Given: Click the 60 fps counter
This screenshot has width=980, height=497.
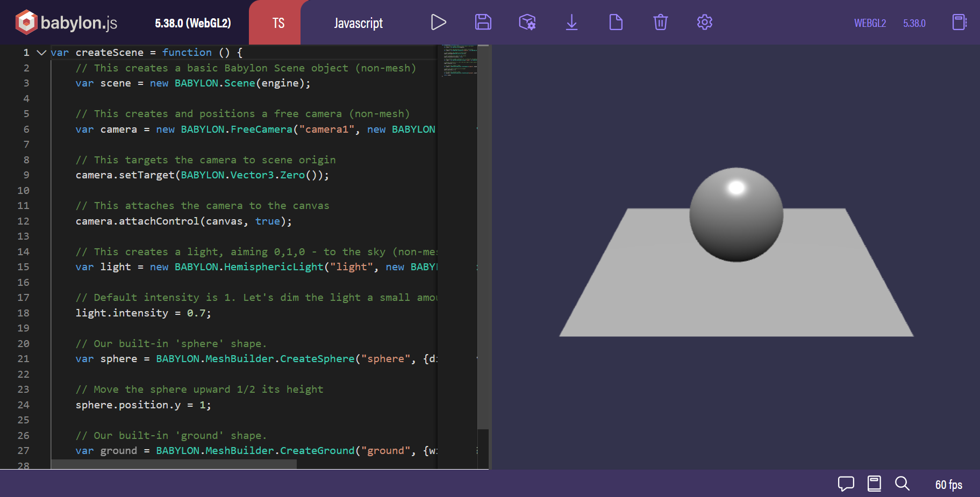Looking at the screenshot, I should [948, 484].
